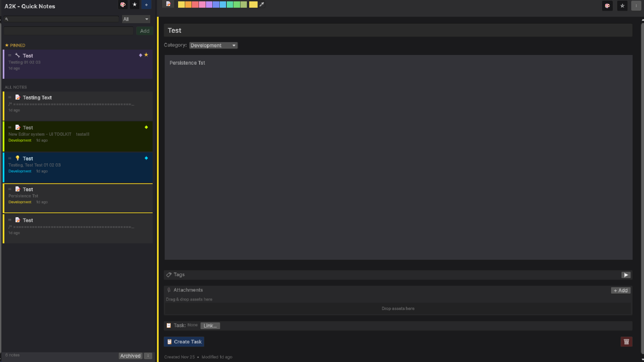
Task: Expand the Tags section arrow
Action: point(626,275)
